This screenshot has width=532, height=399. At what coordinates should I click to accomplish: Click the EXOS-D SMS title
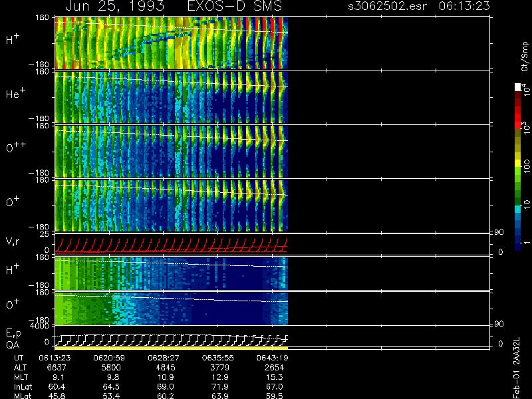coord(235,6)
